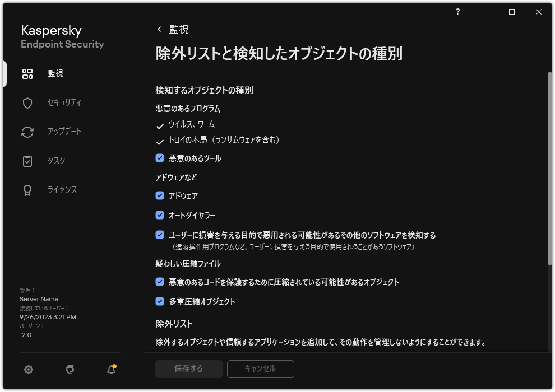Open notifications with the bell icon
The width and height of the screenshot is (555, 392).
[110, 370]
